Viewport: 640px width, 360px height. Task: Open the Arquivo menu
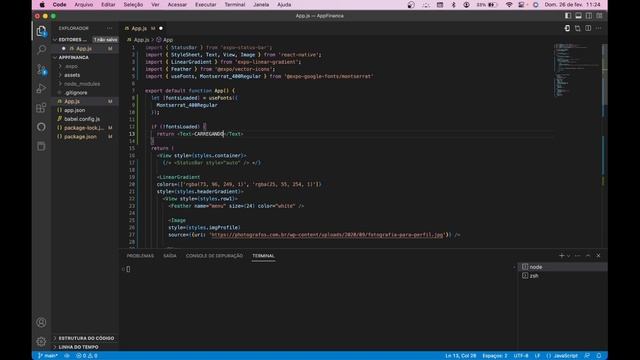point(84,5)
